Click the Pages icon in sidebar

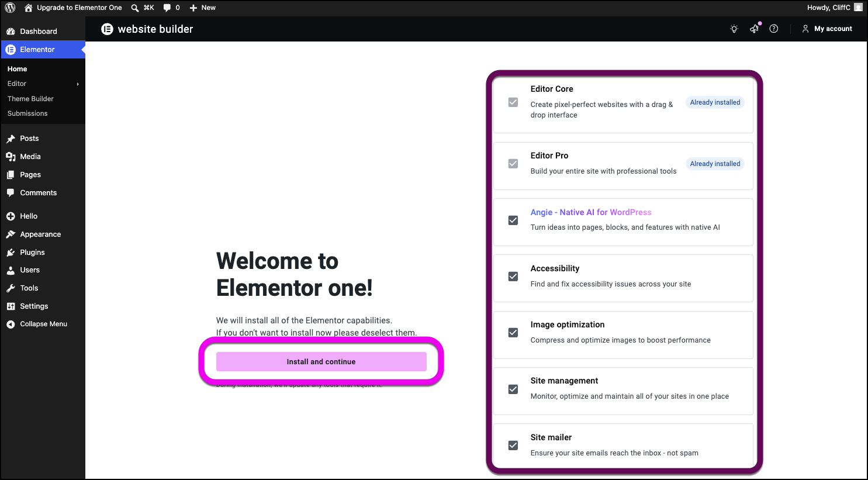(x=11, y=175)
